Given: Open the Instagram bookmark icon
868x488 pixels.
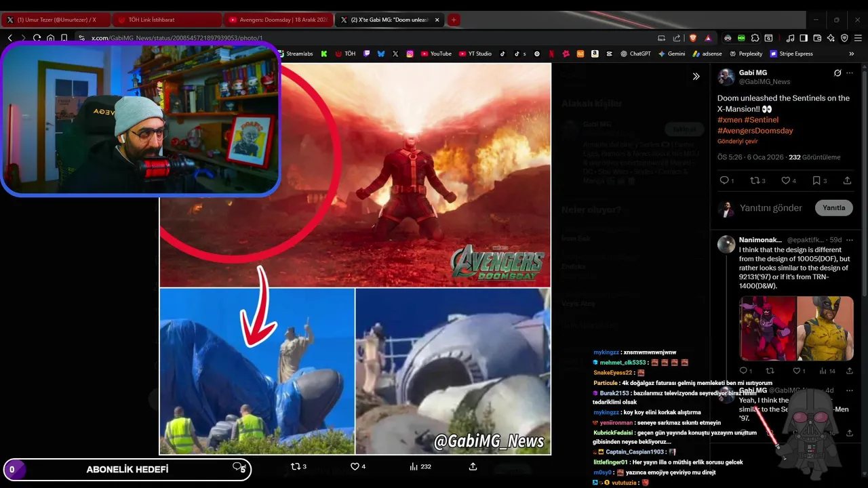Looking at the screenshot, I should 410,54.
